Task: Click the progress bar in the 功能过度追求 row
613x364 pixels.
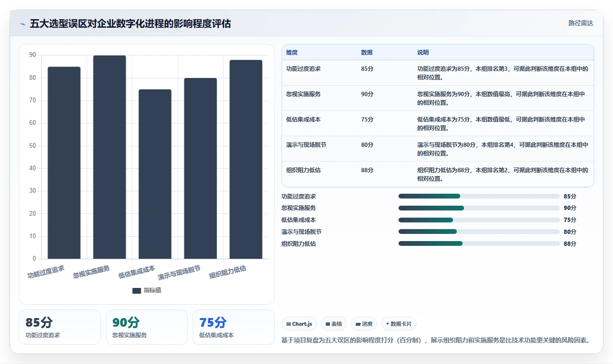Action: [479, 196]
